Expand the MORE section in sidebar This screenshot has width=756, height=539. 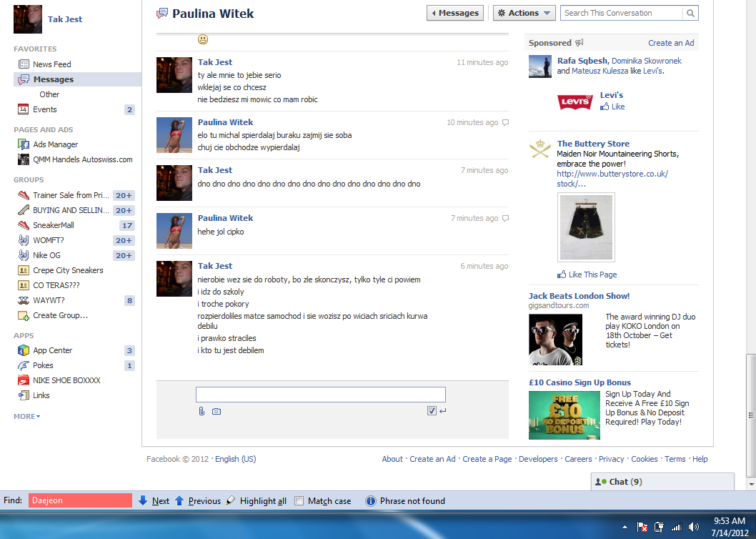(27, 416)
